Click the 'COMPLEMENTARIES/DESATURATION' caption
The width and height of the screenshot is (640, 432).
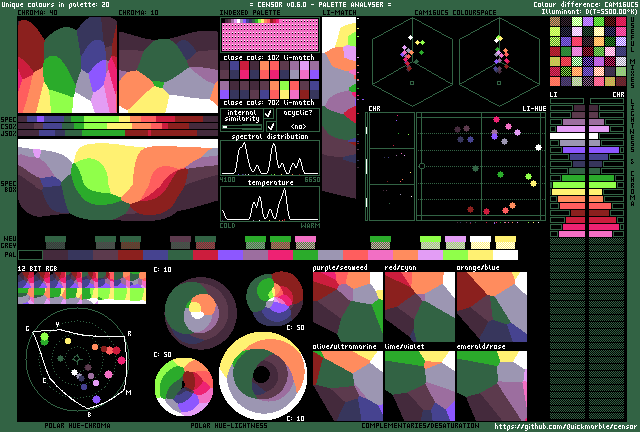tap(420, 425)
